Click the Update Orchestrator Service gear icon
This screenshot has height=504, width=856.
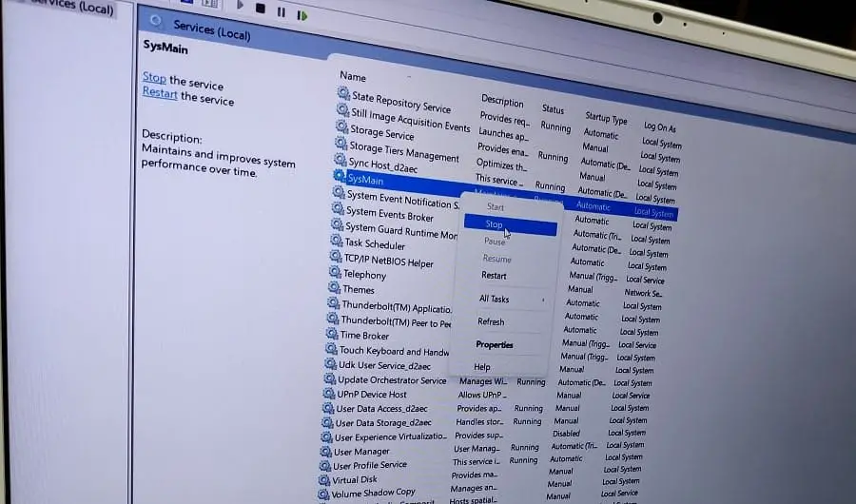pos(329,378)
